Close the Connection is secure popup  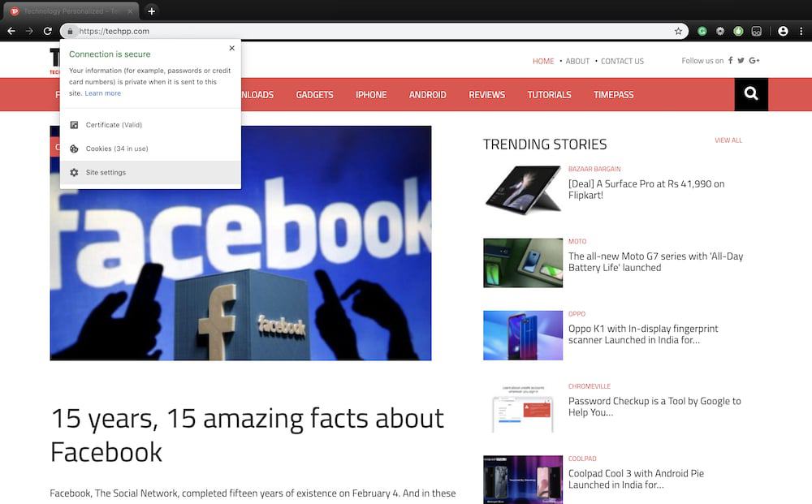point(232,48)
